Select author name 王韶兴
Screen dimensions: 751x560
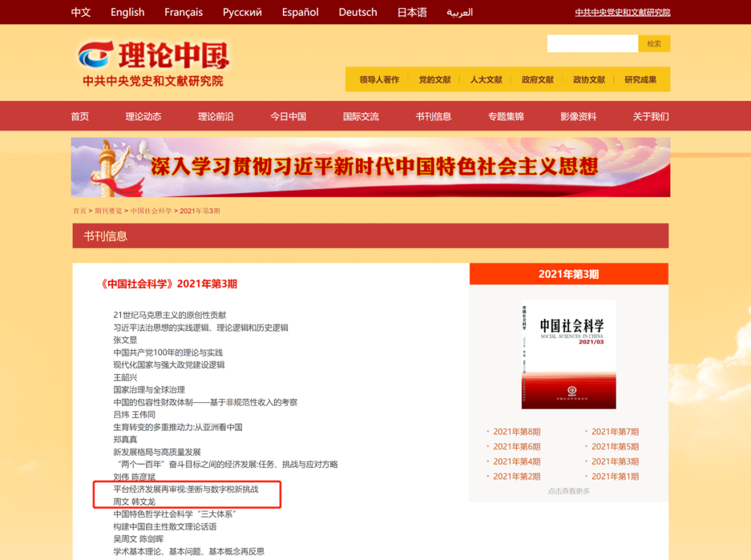click(x=125, y=377)
